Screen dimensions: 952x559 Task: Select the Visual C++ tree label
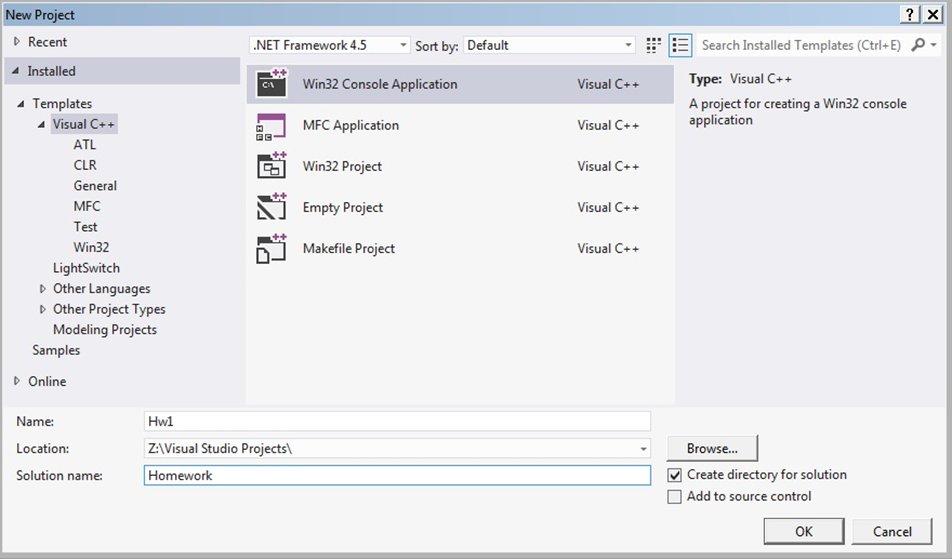tap(84, 124)
